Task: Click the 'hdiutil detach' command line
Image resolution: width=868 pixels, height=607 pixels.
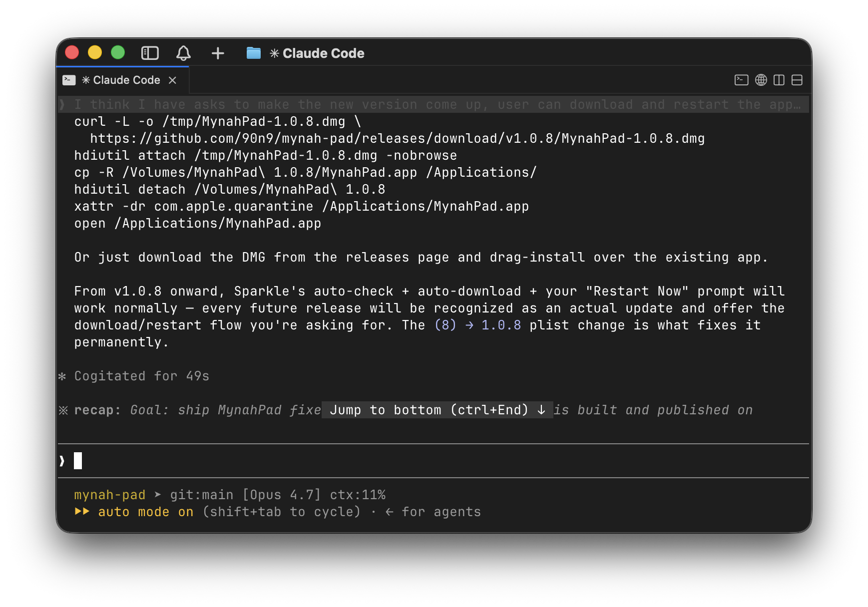Action: tap(230, 189)
